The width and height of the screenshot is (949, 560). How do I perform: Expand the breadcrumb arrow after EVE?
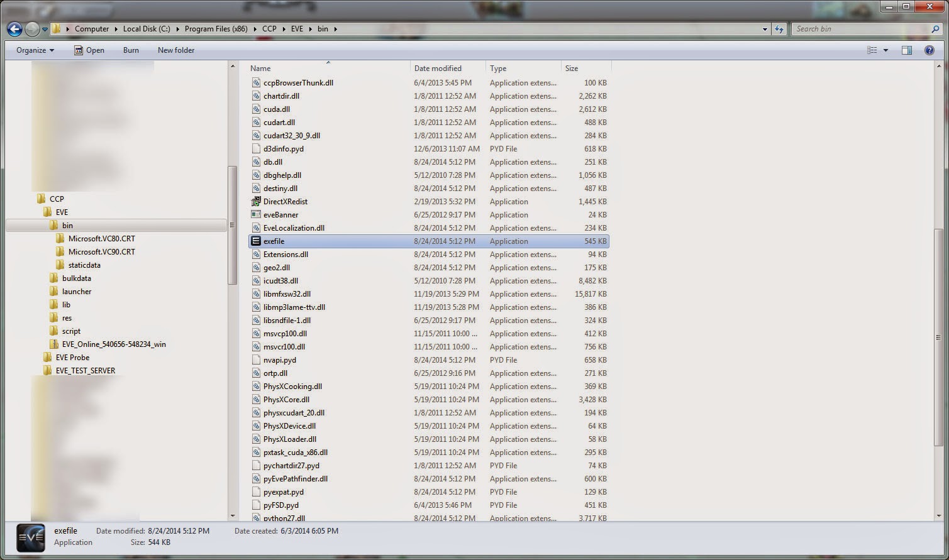click(x=310, y=29)
